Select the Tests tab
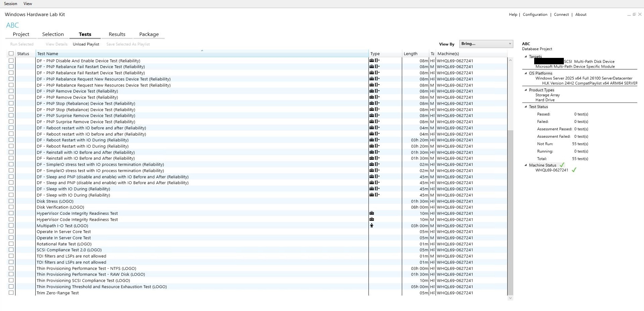The width and height of the screenshot is (644, 311). click(x=85, y=34)
